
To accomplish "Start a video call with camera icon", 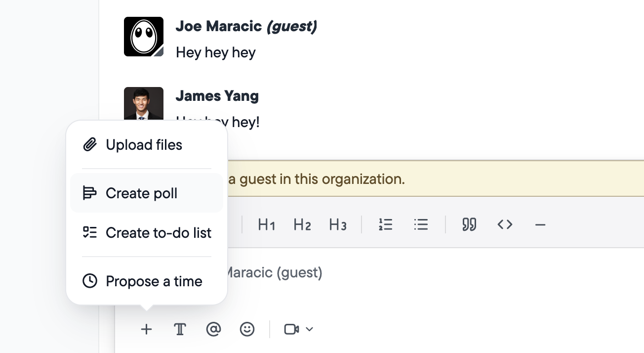I will coord(291,329).
